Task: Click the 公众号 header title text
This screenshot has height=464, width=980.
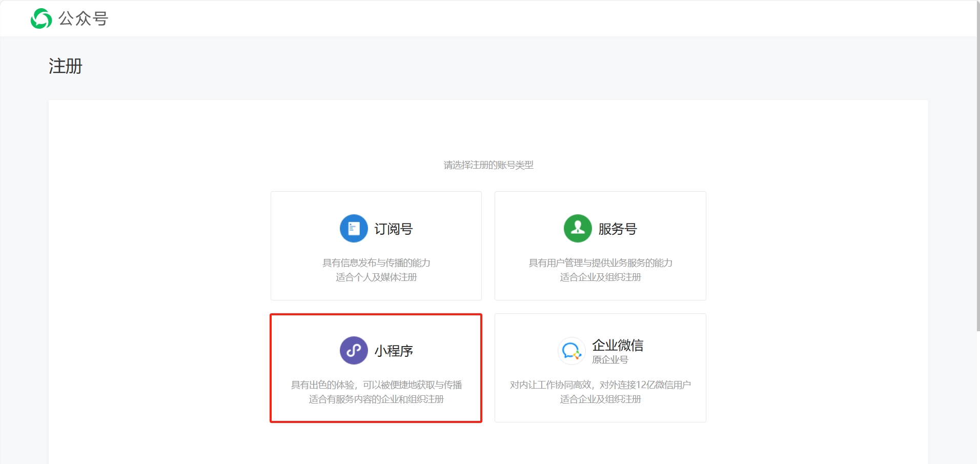Action: coord(83,18)
